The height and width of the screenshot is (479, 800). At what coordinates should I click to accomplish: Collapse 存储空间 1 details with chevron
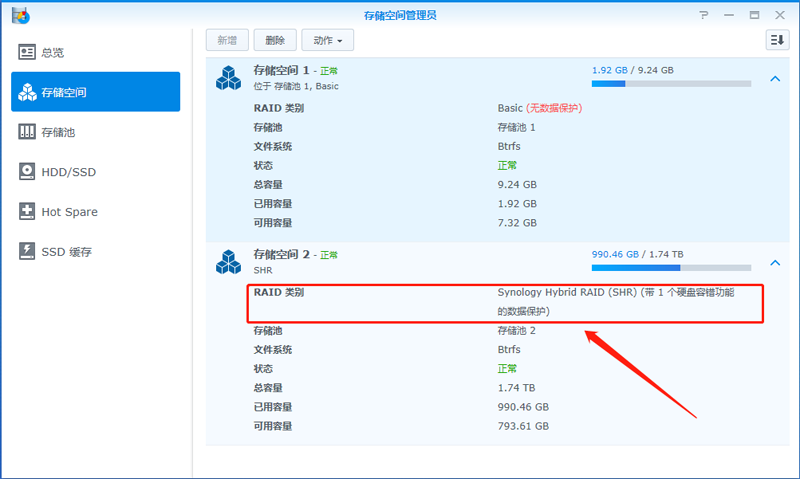775,79
